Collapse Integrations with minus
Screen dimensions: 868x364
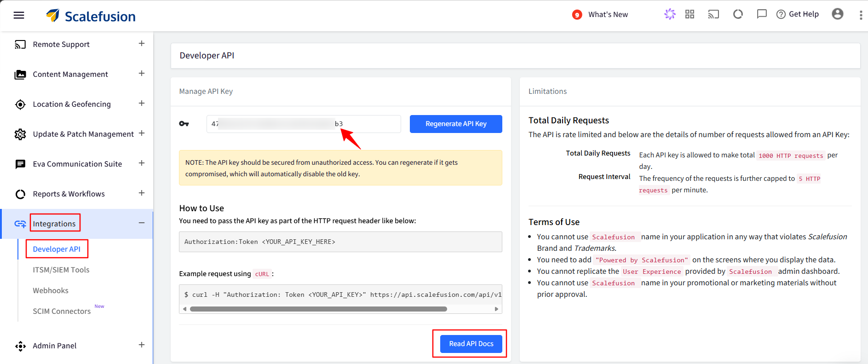142,223
